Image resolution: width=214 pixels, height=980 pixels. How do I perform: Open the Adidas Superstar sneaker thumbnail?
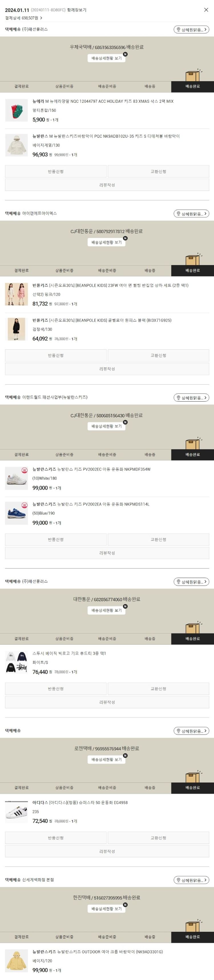point(16,812)
